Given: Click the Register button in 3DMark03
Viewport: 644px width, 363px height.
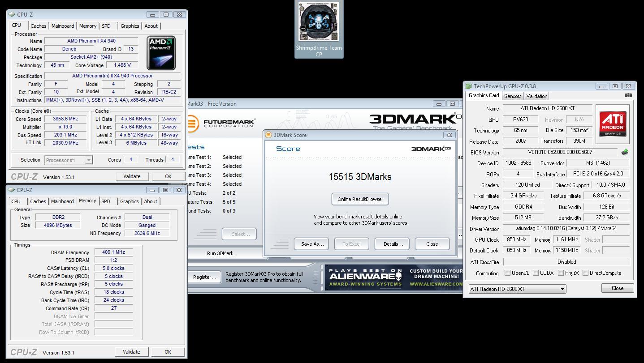Looking at the screenshot, I should 204,277.
